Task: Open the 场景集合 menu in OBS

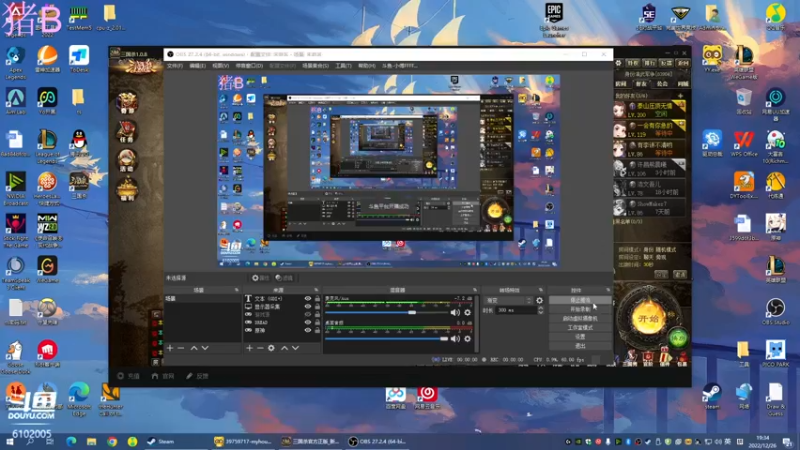Action: point(315,66)
